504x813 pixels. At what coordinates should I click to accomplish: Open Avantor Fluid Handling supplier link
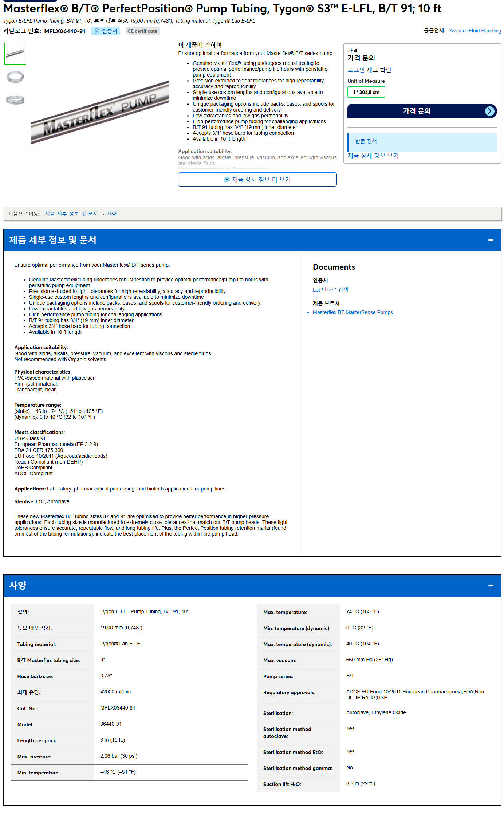pyautogui.click(x=475, y=31)
